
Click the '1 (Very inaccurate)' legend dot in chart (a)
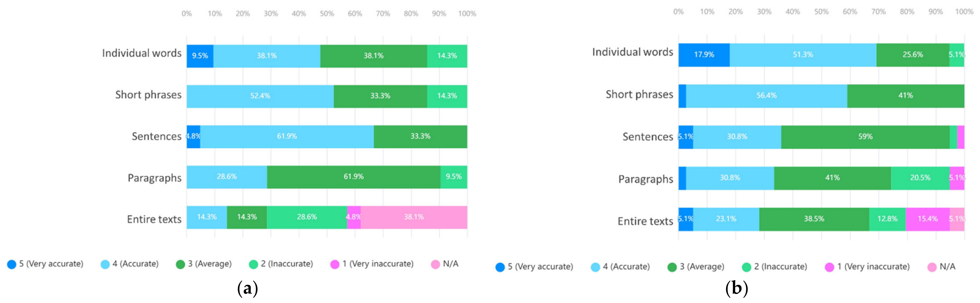tap(335, 264)
